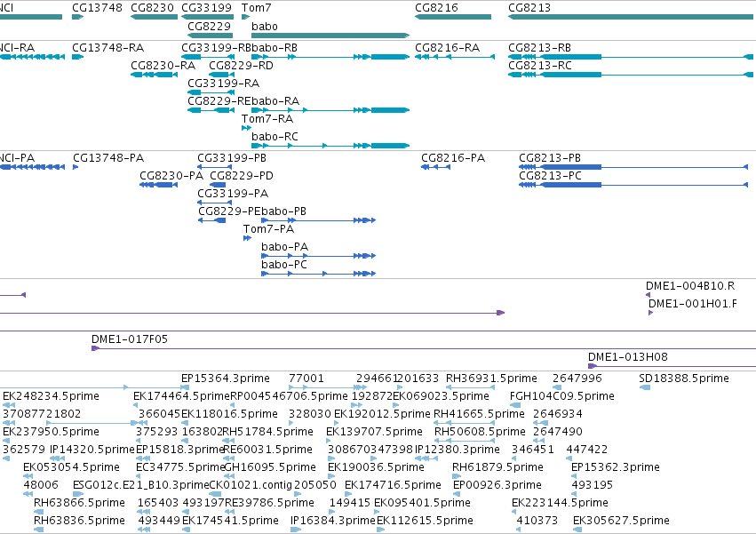Select transcript CG8216-RA label
This screenshot has height=534, width=756.
[448, 48]
